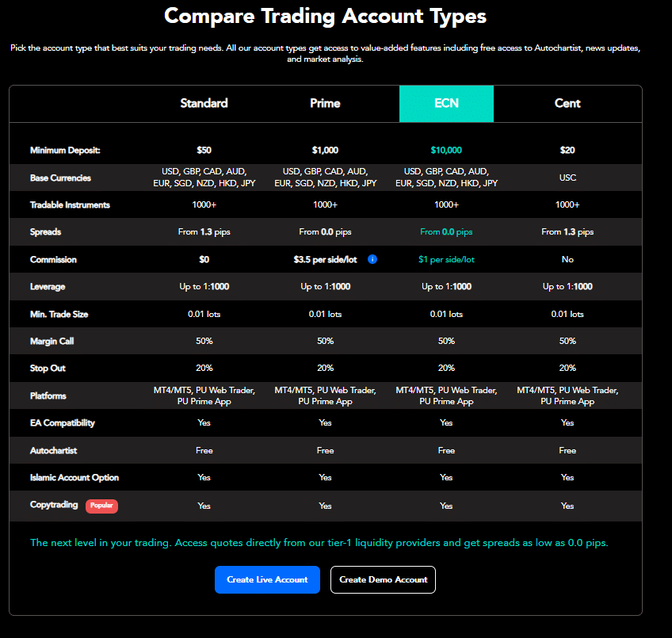Click the "EA Compatibility" row label
The width and height of the screenshot is (672, 638).
(x=63, y=423)
